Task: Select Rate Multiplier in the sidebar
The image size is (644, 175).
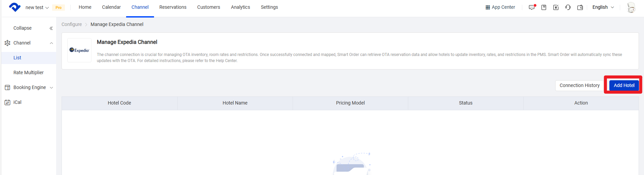Action: [29, 72]
